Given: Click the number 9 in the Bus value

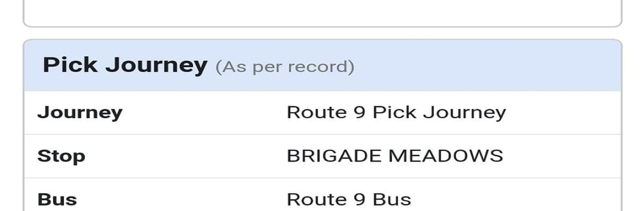Looking at the screenshot, I should pos(359,200).
